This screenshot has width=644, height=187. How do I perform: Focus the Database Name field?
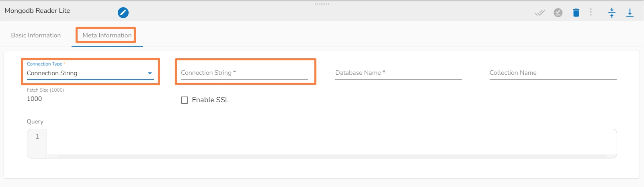point(398,73)
